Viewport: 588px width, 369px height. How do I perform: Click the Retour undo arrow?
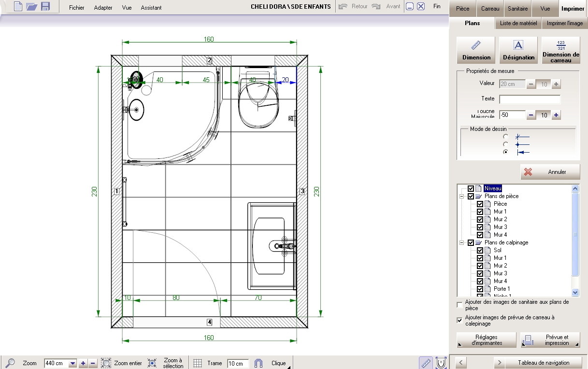tap(344, 7)
